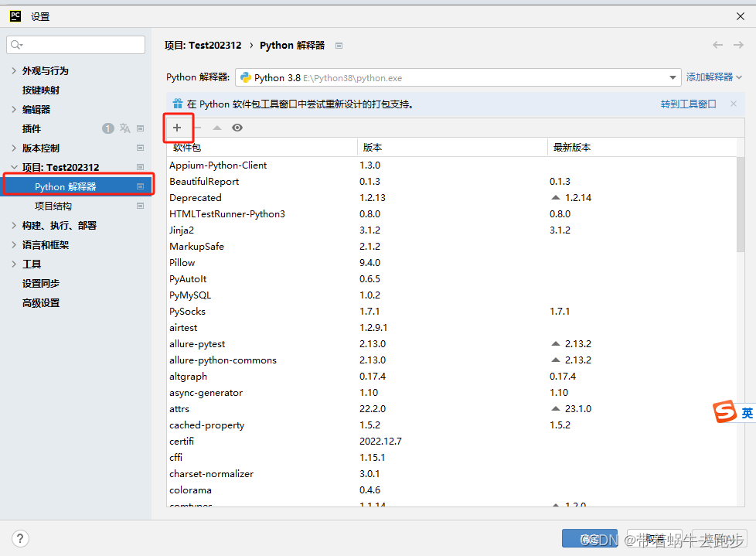The height and width of the screenshot is (556, 756).
Task: Click the project-level icon on 项目结构 row
Action: click(141, 206)
